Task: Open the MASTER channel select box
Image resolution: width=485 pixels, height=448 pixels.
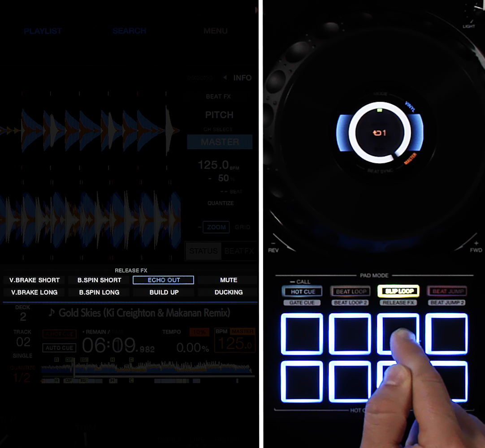Action: tap(220, 142)
